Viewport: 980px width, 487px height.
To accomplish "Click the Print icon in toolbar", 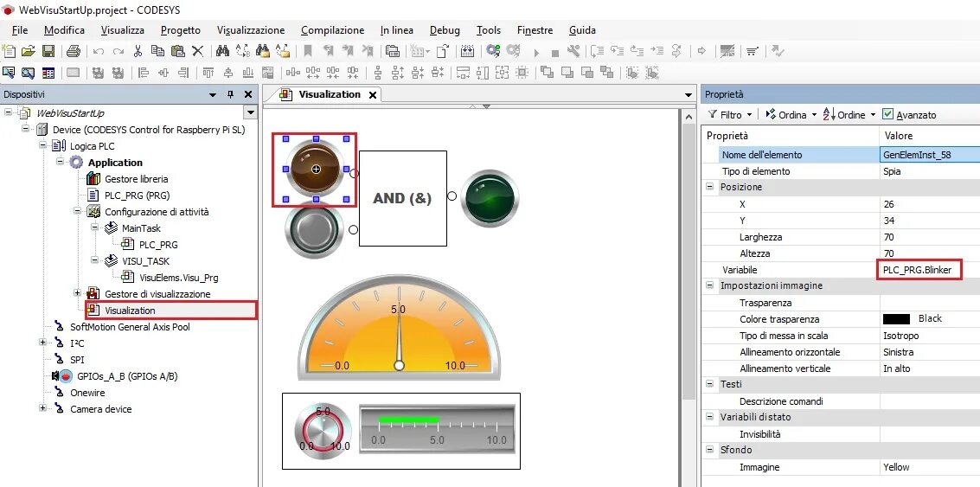I will pyautogui.click(x=74, y=51).
